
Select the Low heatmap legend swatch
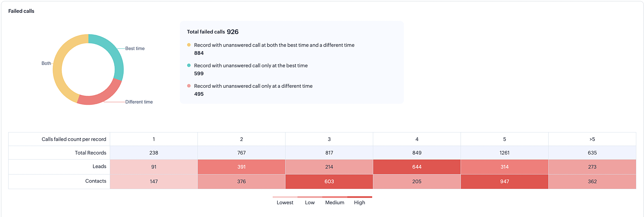click(310, 197)
